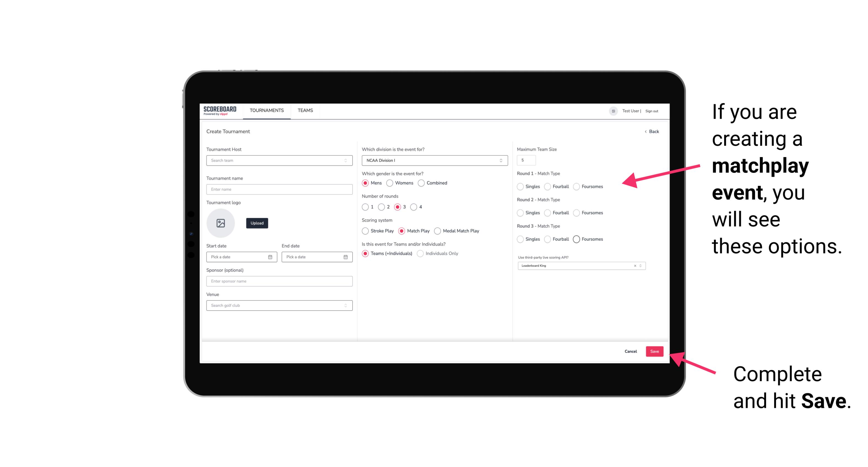Switch to the TOURNAMENTS tab
Screen dimensions: 868x467
click(266, 110)
